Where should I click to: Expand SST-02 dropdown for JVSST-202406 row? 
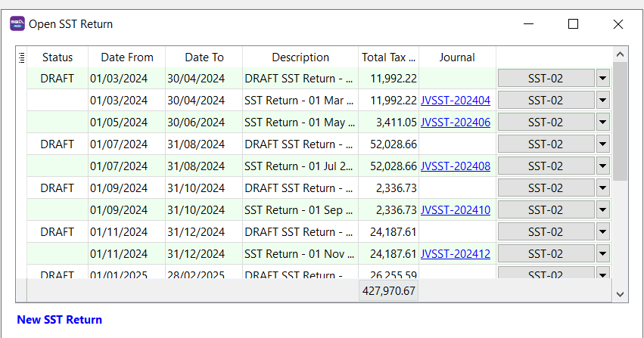[602, 122]
